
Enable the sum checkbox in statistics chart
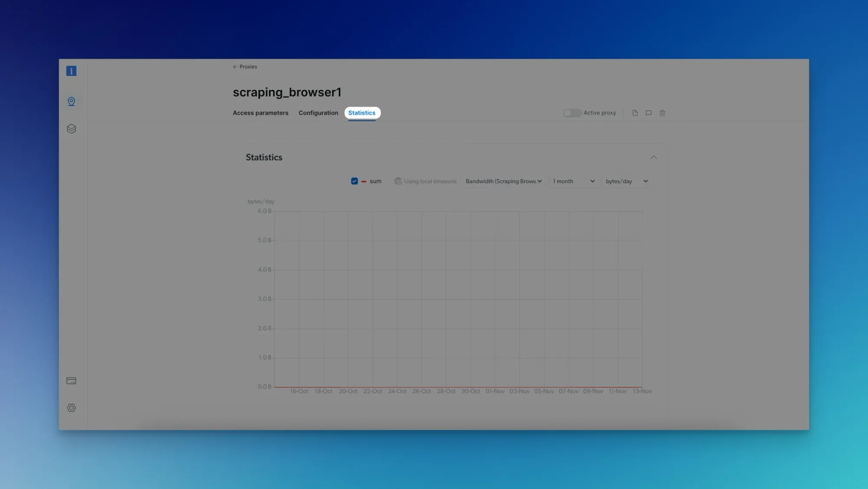(354, 181)
